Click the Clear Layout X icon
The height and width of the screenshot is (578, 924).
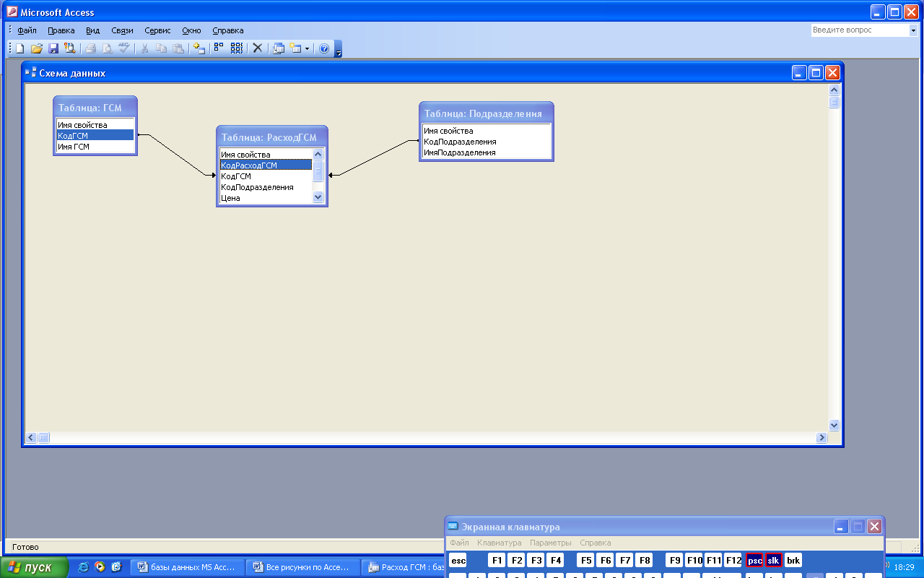click(x=257, y=48)
